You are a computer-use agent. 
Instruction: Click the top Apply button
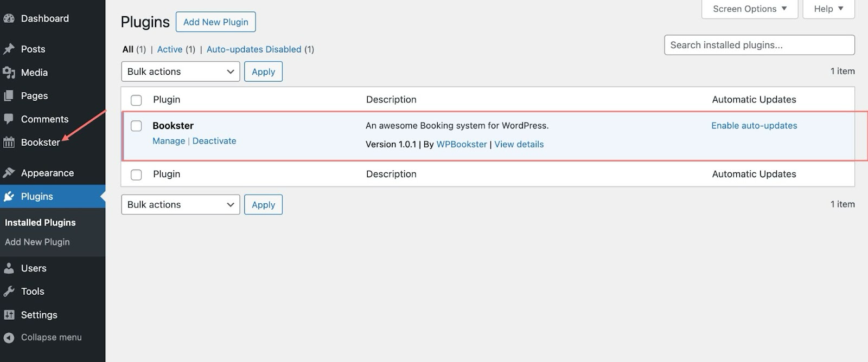(x=263, y=72)
